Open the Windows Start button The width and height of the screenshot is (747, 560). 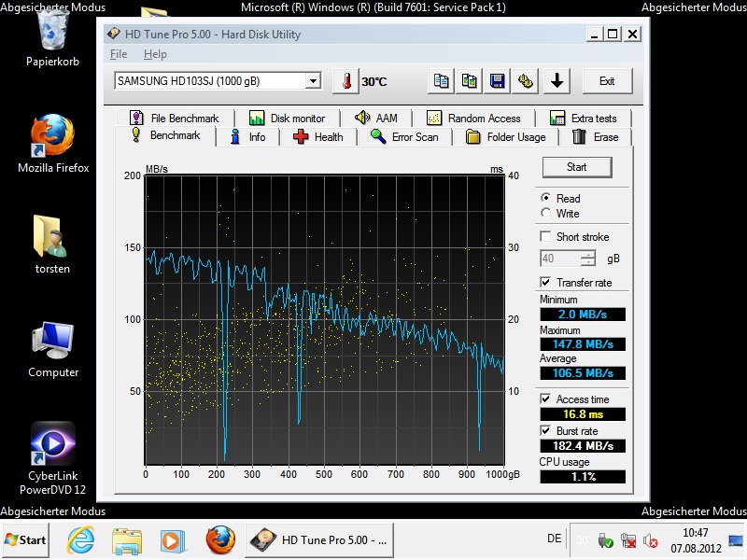[x=25, y=540]
